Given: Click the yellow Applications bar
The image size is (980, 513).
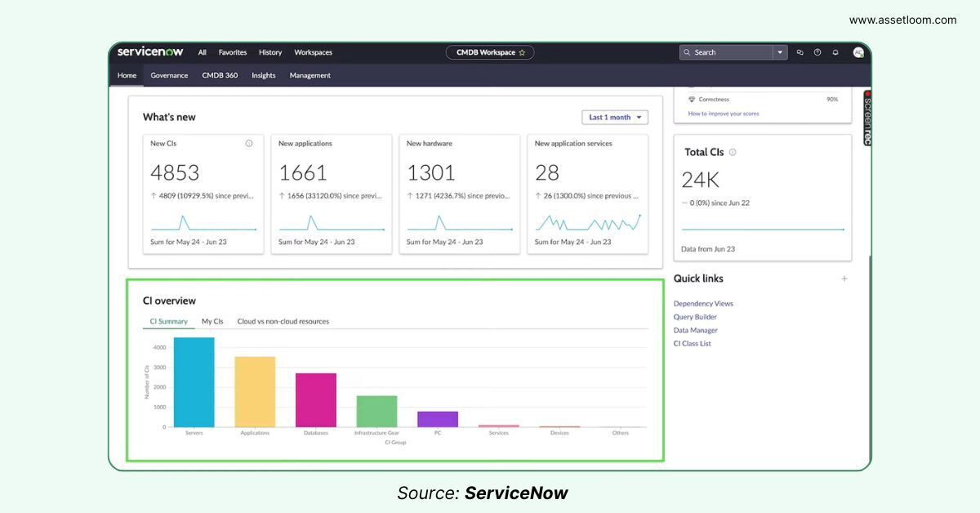Looking at the screenshot, I should [255, 392].
